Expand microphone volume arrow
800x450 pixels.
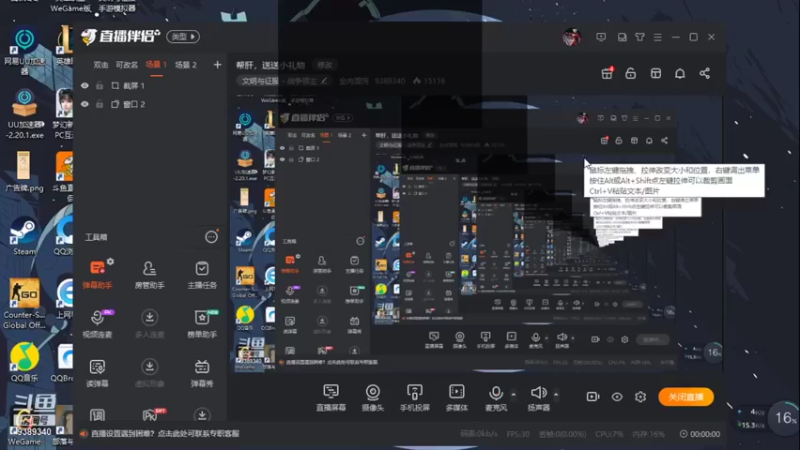pos(513,394)
